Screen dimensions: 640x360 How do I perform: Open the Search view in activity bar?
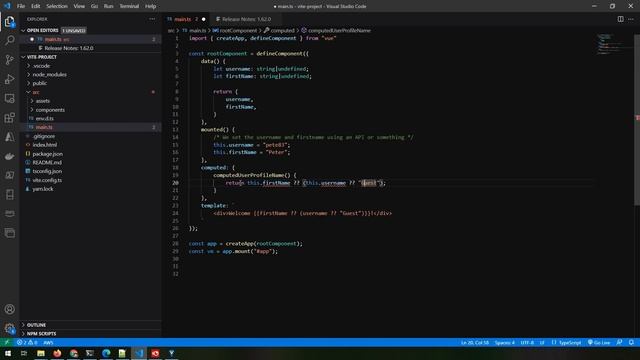9,40
